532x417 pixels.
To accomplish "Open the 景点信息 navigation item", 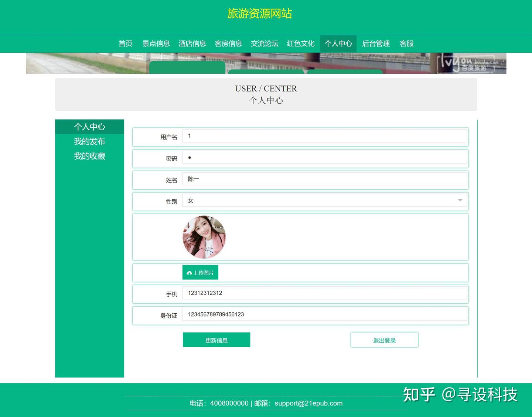I will (x=156, y=44).
